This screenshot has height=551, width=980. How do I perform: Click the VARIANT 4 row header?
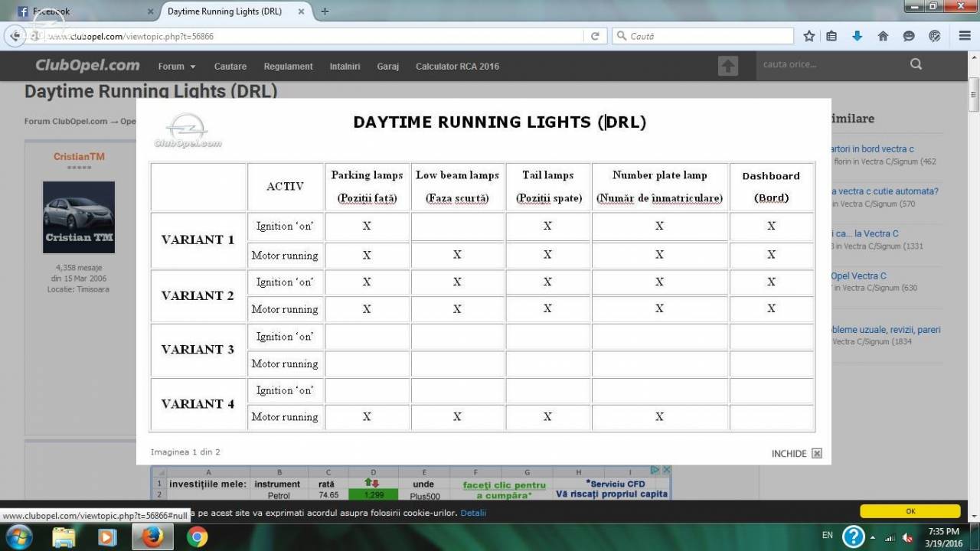[x=198, y=404]
